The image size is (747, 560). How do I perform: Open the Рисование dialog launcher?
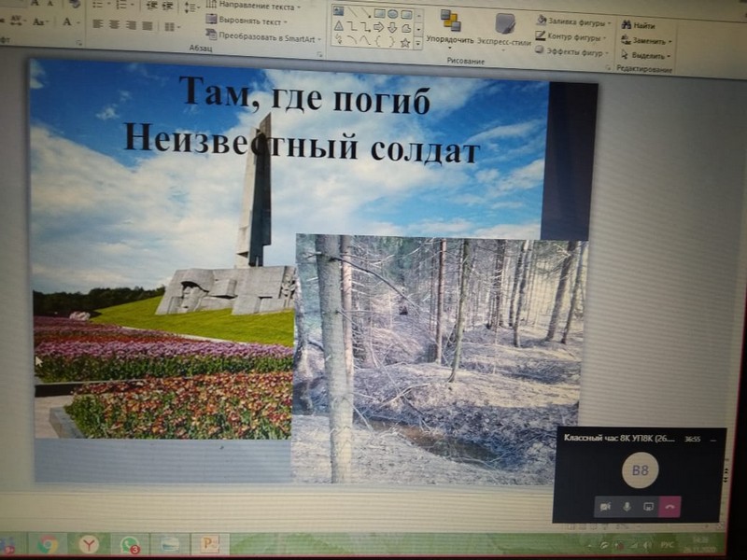click(609, 68)
